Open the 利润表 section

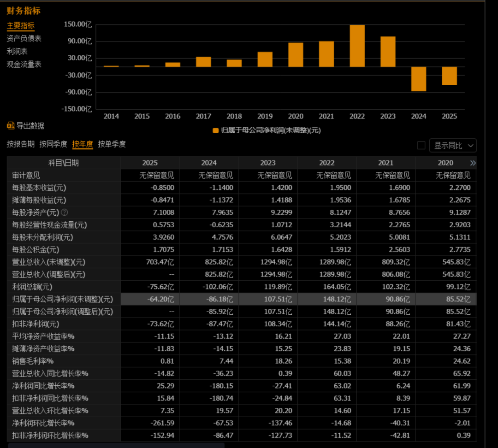pyautogui.click(x=17, y=52)
